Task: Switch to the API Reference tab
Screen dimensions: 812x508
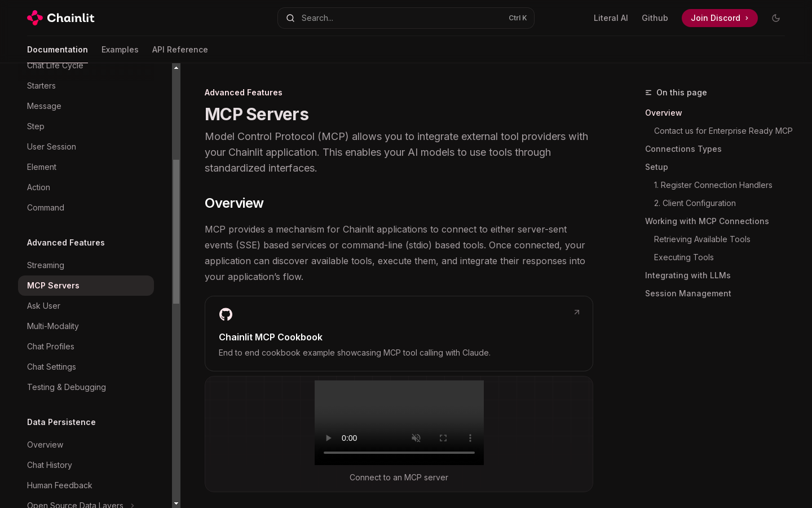Action: [180, 50]
